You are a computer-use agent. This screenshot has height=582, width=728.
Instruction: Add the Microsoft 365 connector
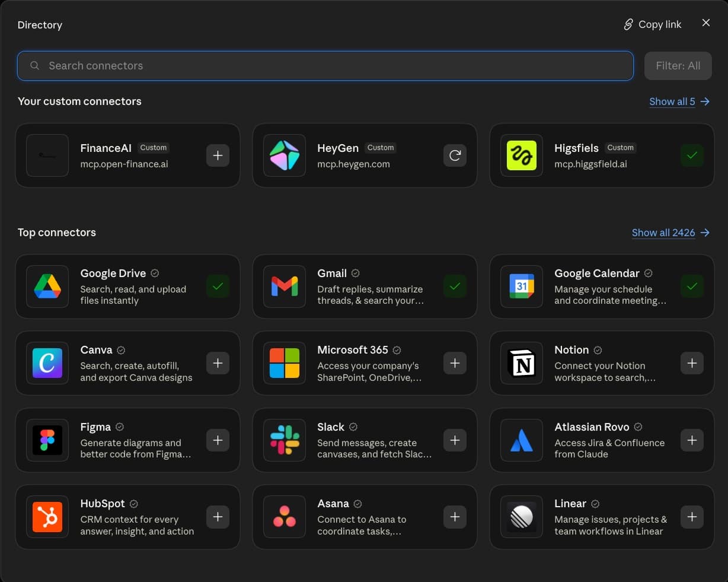(455, 363)
